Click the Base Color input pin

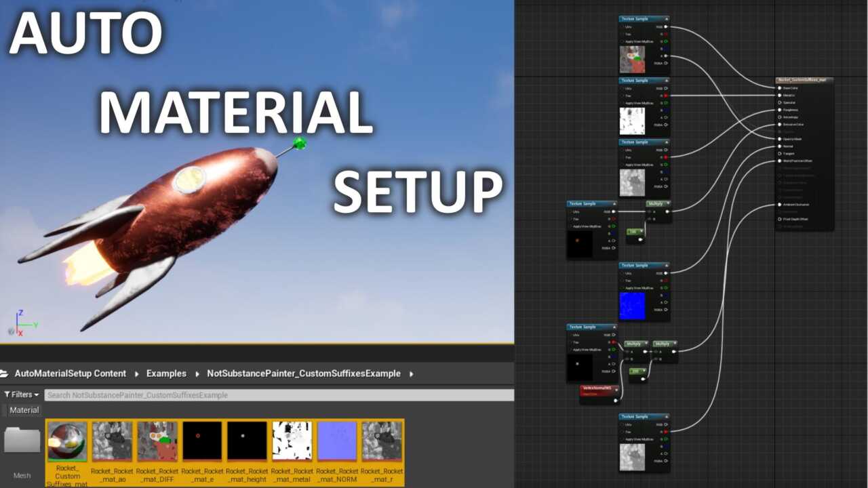pyautogui.click(x=780, y=88)
